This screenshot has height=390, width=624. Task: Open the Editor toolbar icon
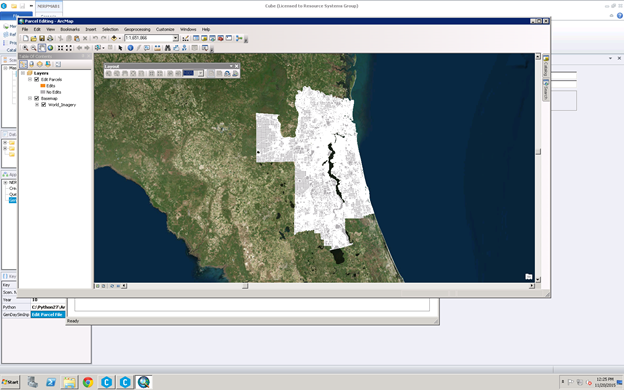(185, 38)
